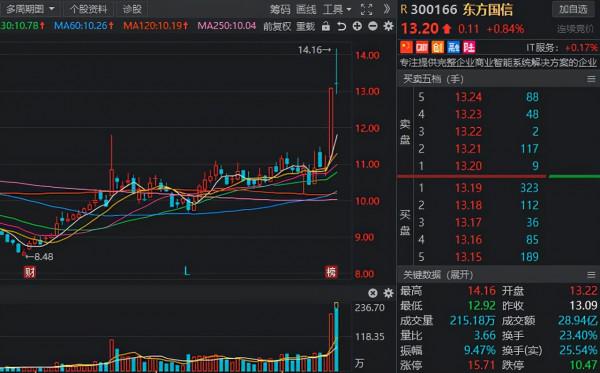Open 前复权 price adjustment option
Image resolution: width=600 pixels, height=373 pixels.
point(277,26)
